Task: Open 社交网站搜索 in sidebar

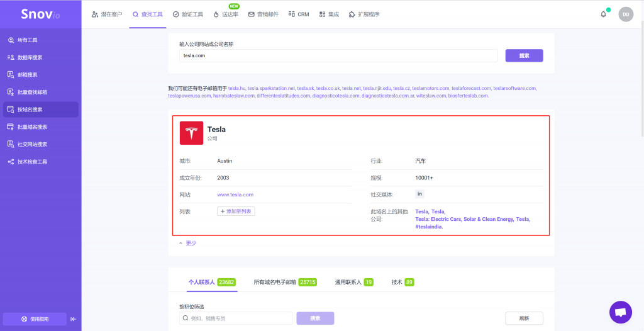Action: (41, 144)
